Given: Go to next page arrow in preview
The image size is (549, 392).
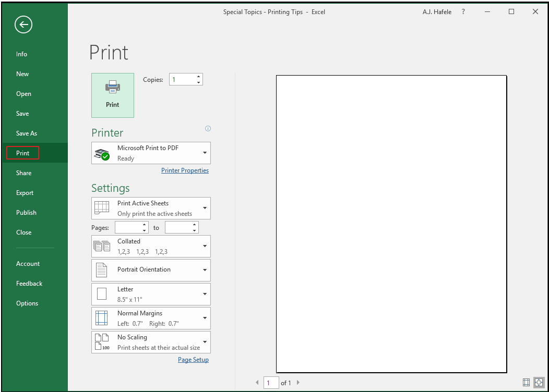Looking at the screenshot, I should tap(299, 383).
